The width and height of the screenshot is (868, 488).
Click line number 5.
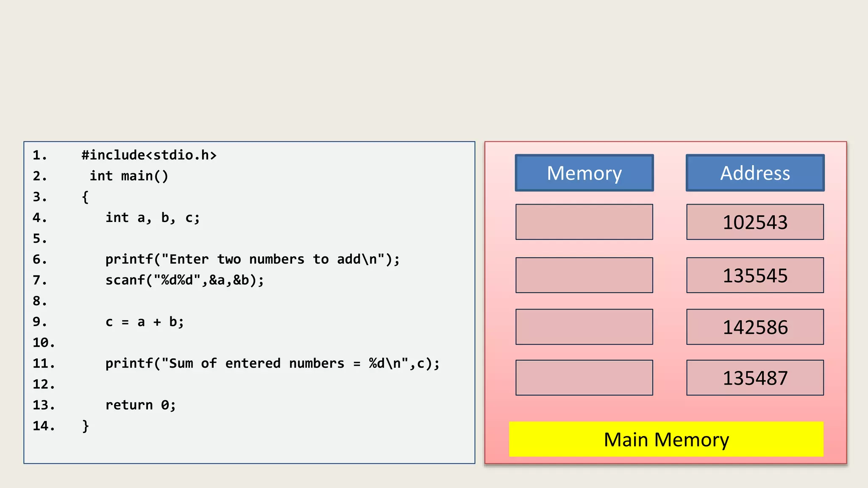(40, 238)
